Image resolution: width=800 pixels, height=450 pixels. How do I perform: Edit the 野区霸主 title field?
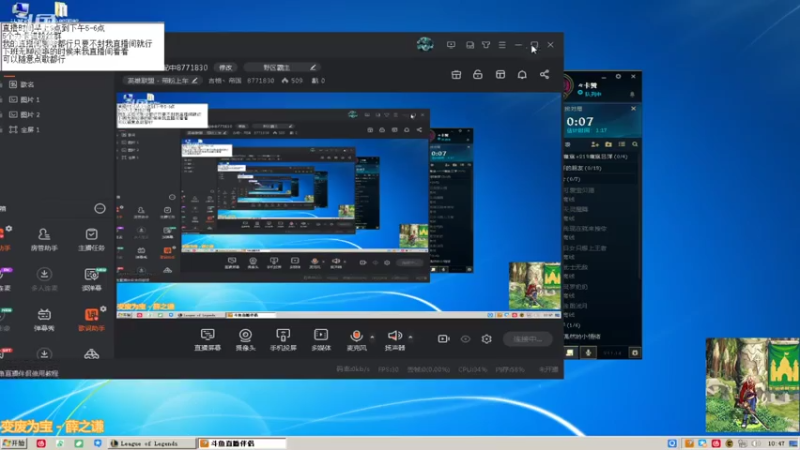282,67
